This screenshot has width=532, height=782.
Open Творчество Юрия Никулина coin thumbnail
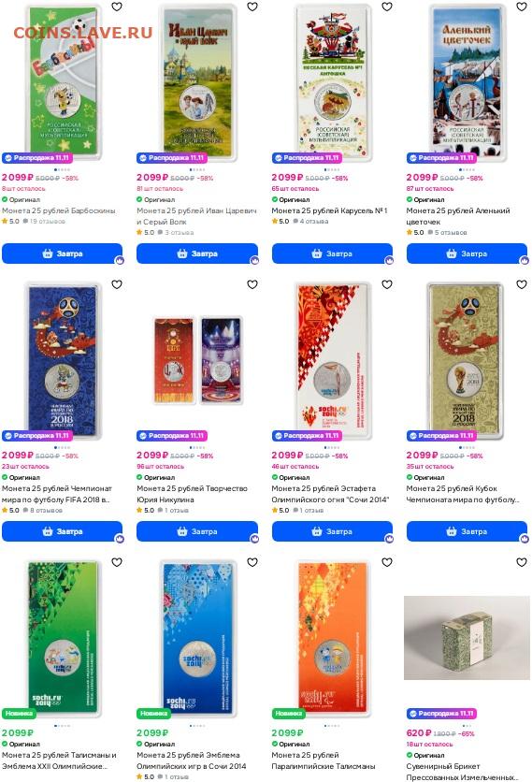click(197, 360)
